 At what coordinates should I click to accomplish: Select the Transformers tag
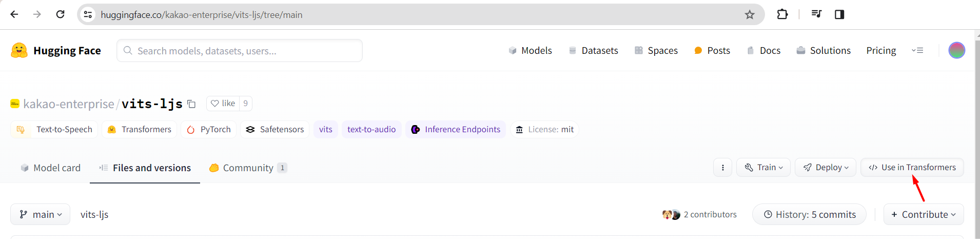[140, 129]
